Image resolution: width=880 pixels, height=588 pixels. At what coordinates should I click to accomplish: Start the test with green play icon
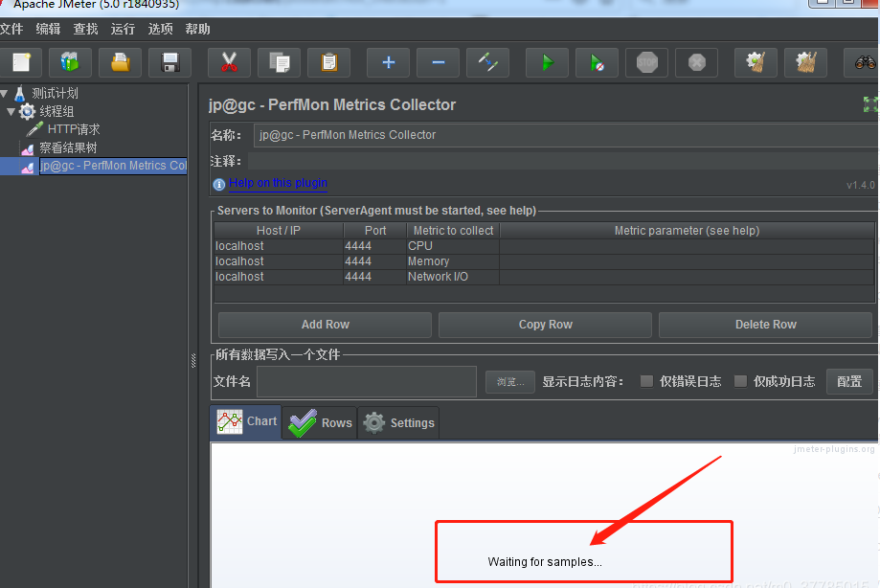coord(547,62)
